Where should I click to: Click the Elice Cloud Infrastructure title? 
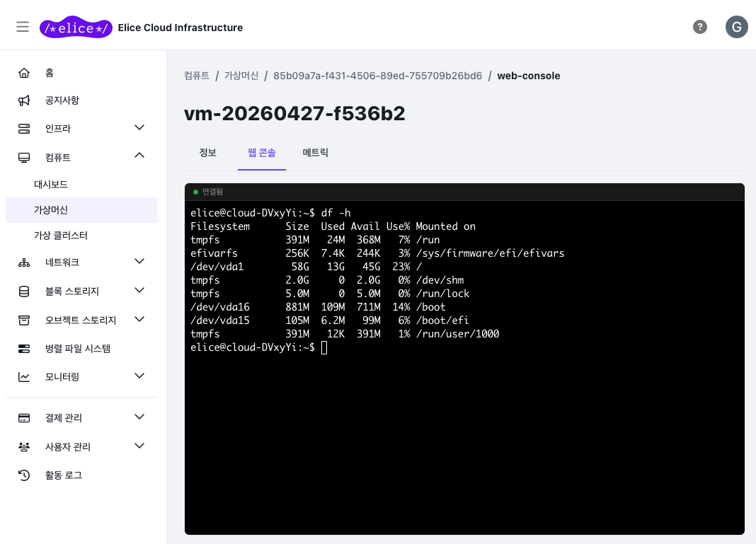[181, 28]
